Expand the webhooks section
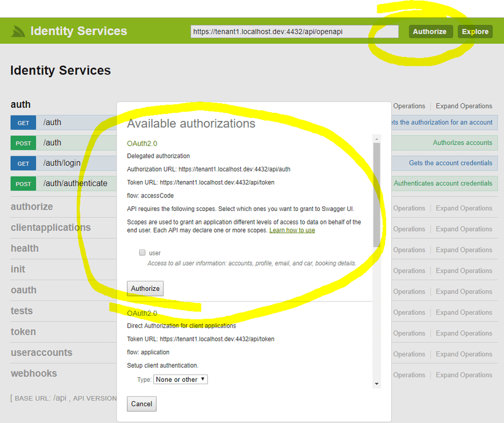Screen dimensions: 504x423 click(34, 373)
